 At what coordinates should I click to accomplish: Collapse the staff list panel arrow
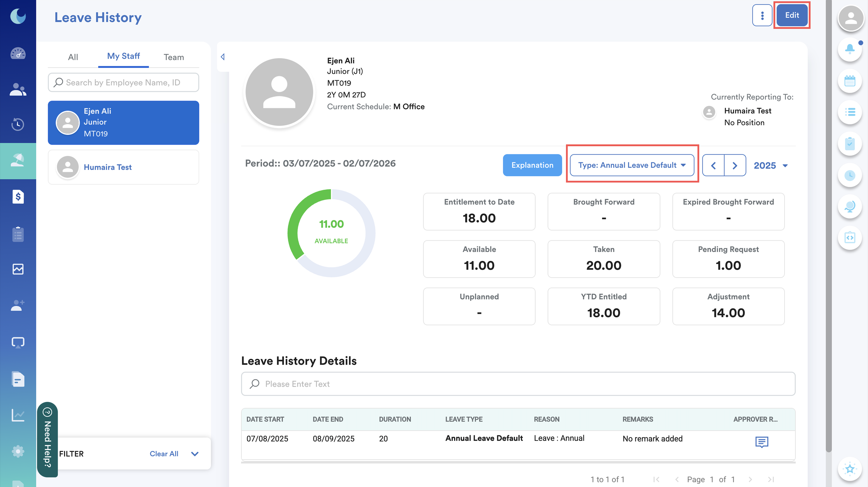click(x=223, y=57)
